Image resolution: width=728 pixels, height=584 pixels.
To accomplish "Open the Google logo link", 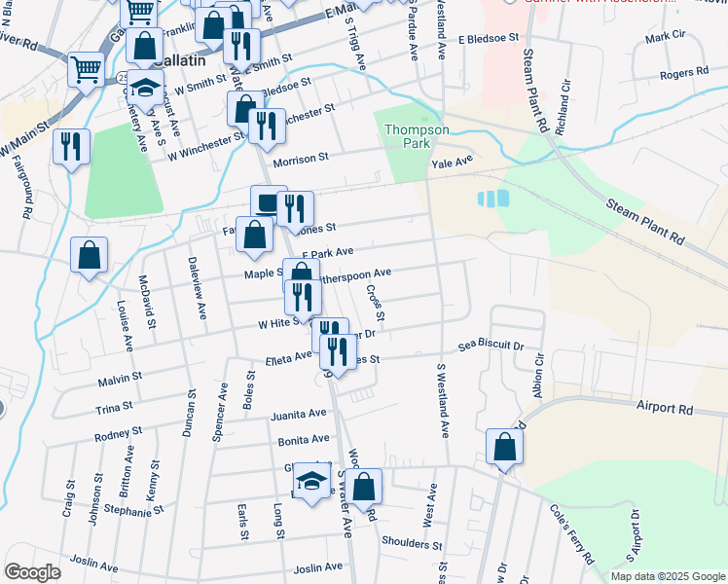I will tap(32, 572).
